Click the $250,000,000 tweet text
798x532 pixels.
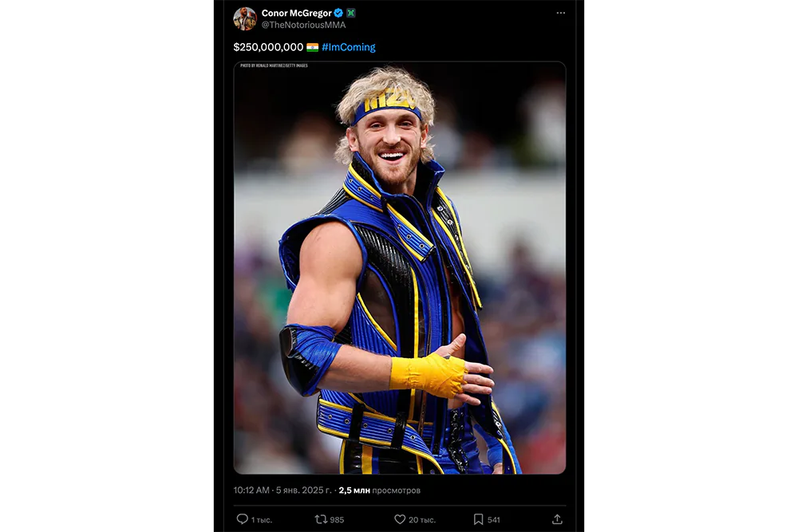(x=268, y=47)
